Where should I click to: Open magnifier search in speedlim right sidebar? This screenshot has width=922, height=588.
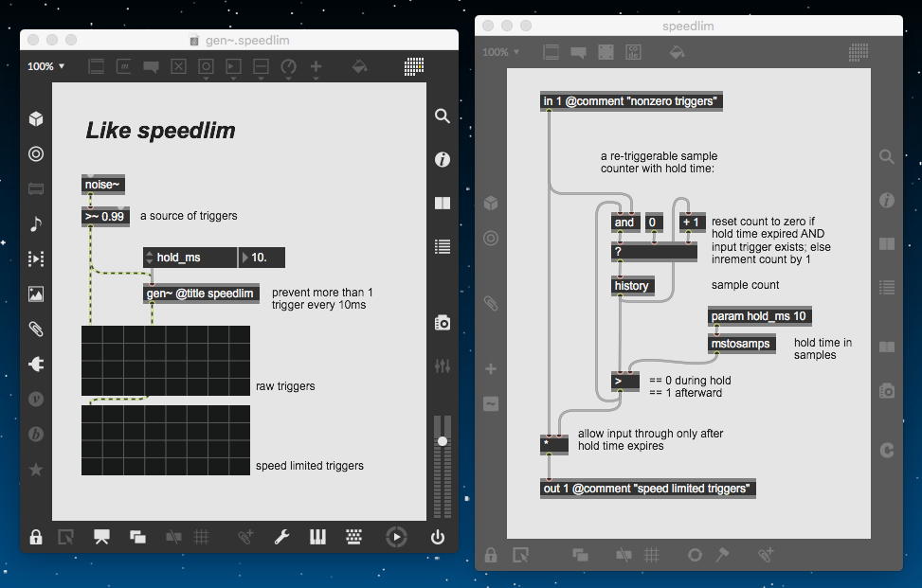point(887,157)
